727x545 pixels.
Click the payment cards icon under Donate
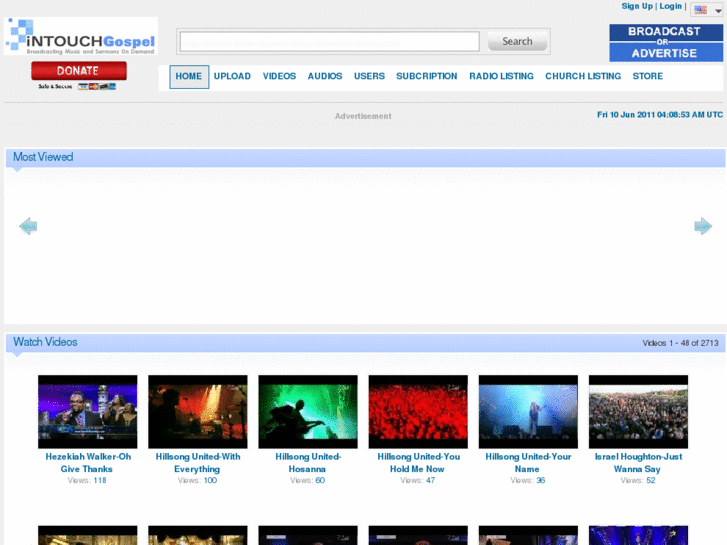97,86
